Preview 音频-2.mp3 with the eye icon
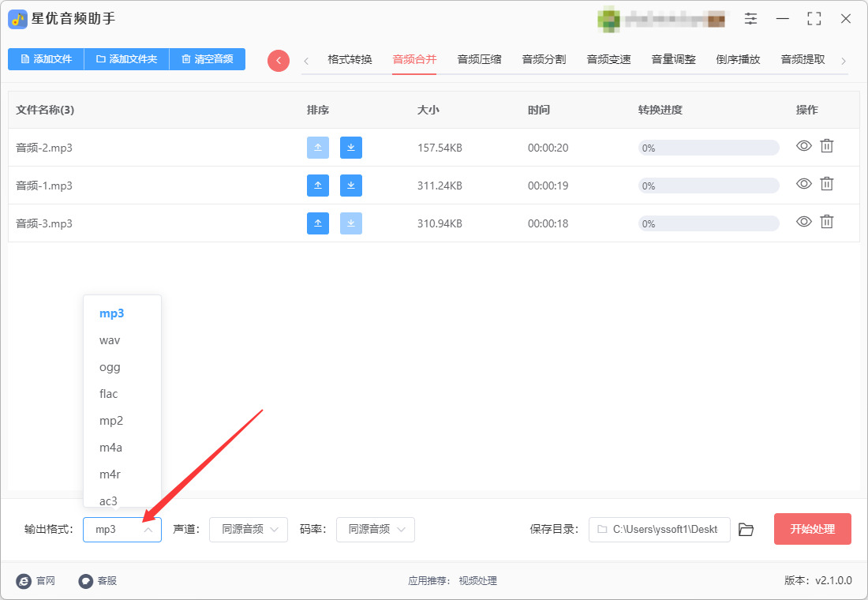This screenshot has height=600, width=868. click(x=804, y=146)
